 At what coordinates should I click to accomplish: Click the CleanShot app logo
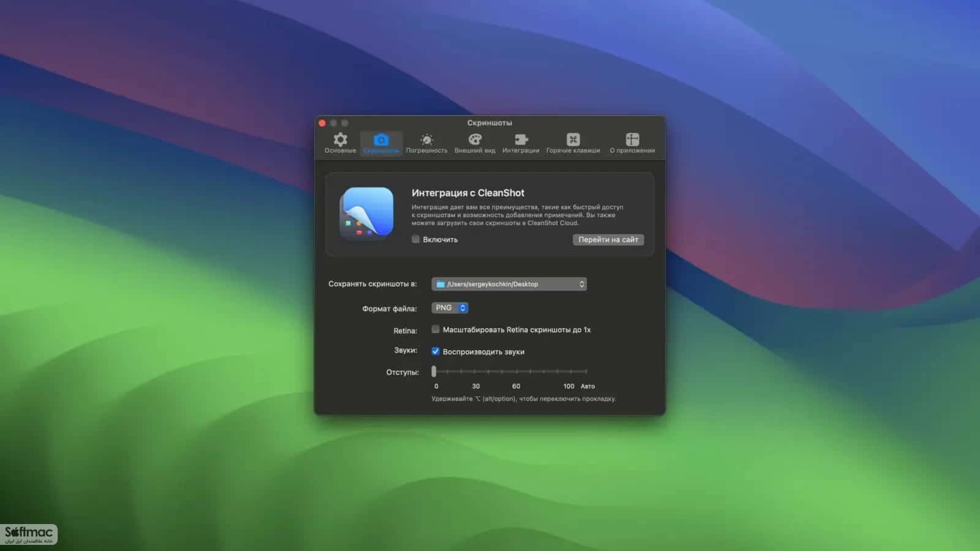(366, 214)
